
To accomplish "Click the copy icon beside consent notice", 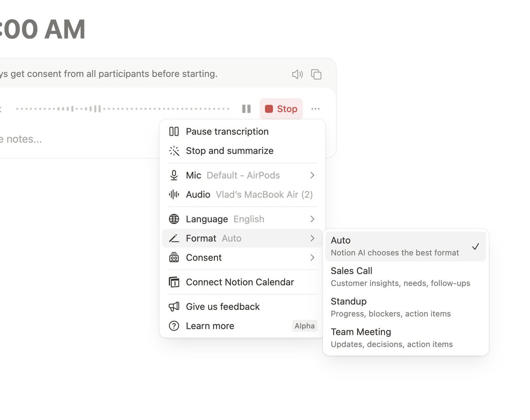I will [316, 74].
